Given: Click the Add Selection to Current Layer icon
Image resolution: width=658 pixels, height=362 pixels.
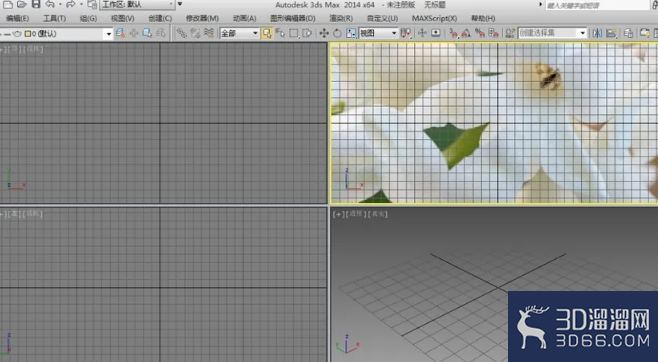Looking at the screenshot, I should coord(134,33).
